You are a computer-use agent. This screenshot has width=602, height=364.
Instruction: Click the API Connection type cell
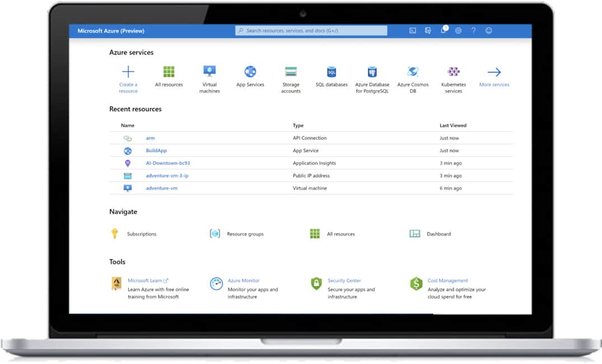310,138
